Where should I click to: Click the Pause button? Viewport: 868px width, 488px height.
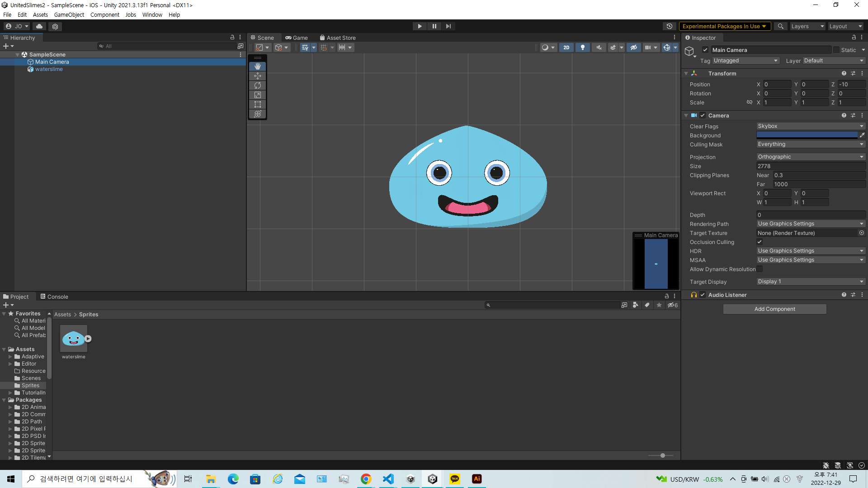pos(434,26)
